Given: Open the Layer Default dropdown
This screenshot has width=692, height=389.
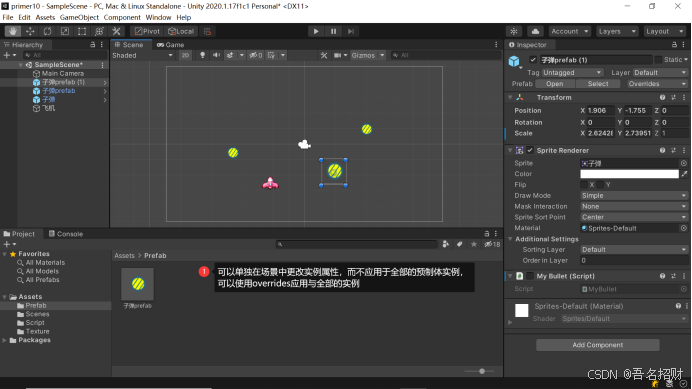Looking at the screenshot, I should (660, 72).
